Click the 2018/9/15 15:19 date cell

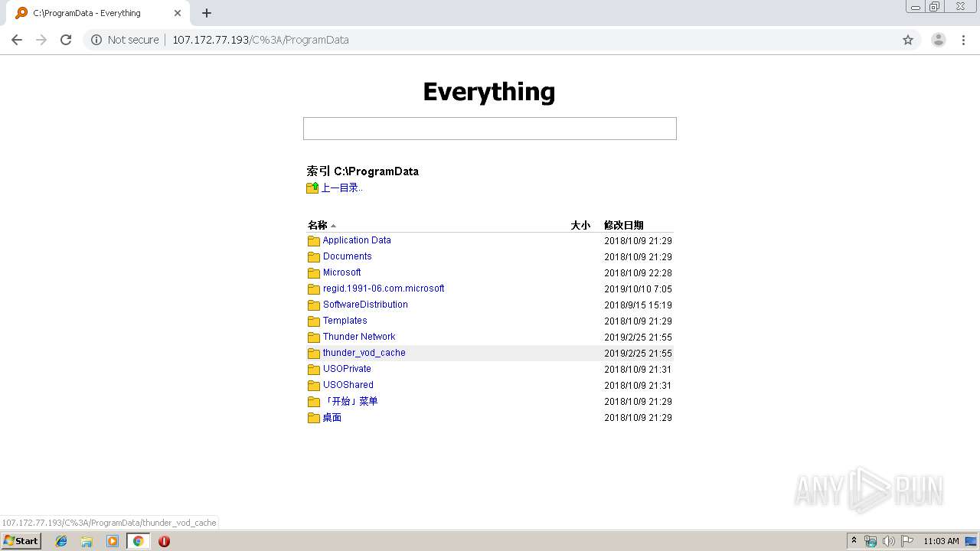[x=638, y=305]
